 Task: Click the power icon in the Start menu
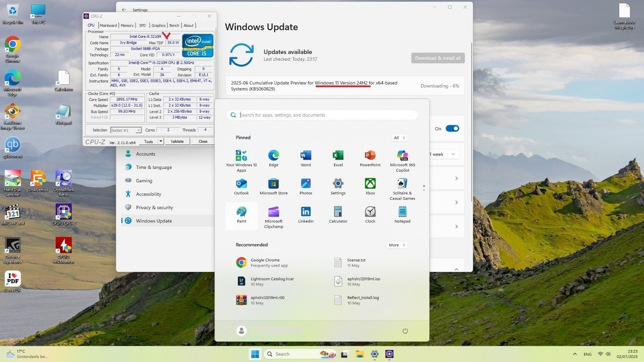pyautogui.click(x=405, y=331)
